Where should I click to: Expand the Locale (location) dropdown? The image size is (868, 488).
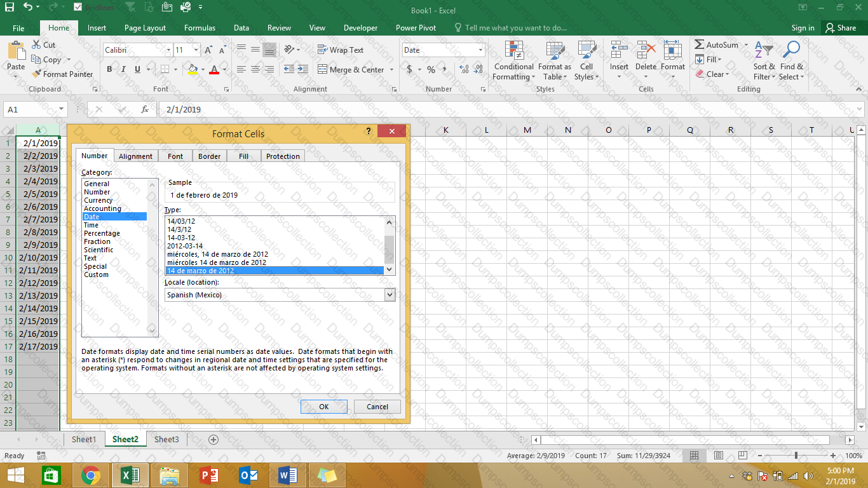390,295
